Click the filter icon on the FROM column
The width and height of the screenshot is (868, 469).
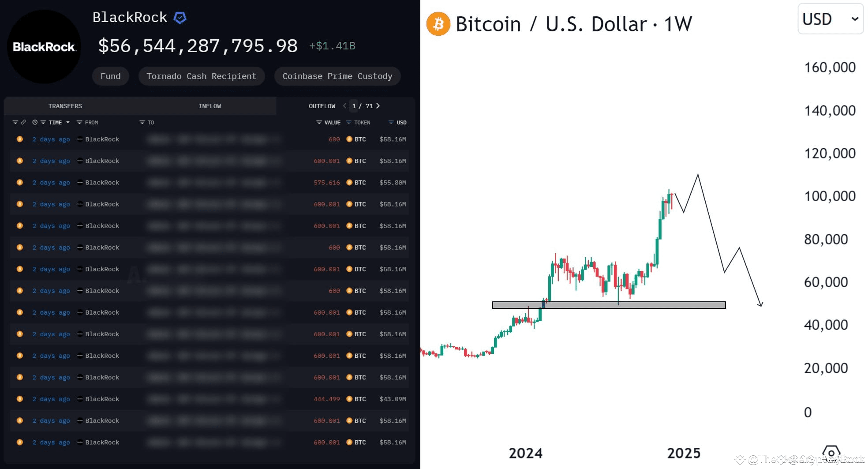tap(79, 122)
